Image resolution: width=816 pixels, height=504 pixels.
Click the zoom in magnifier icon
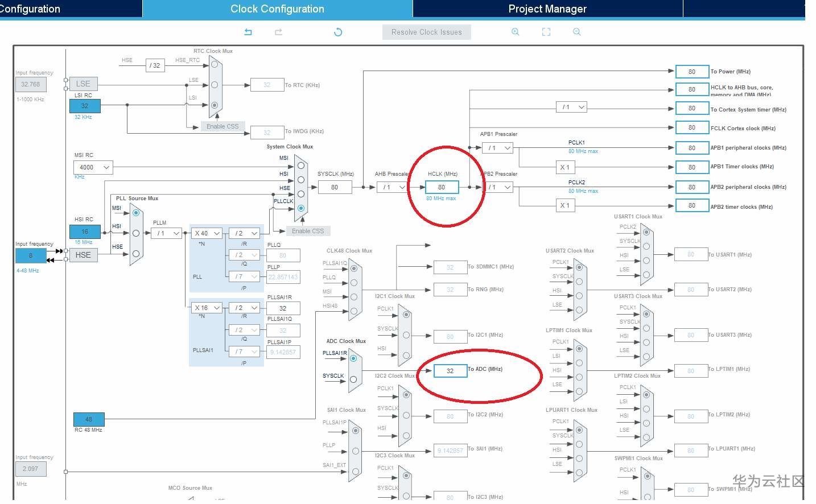click(516, 32)
